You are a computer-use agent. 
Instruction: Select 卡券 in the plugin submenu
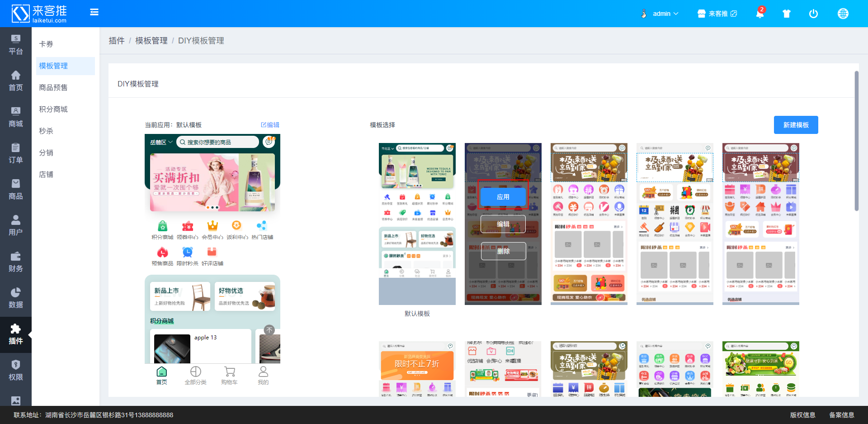point(66,44)
